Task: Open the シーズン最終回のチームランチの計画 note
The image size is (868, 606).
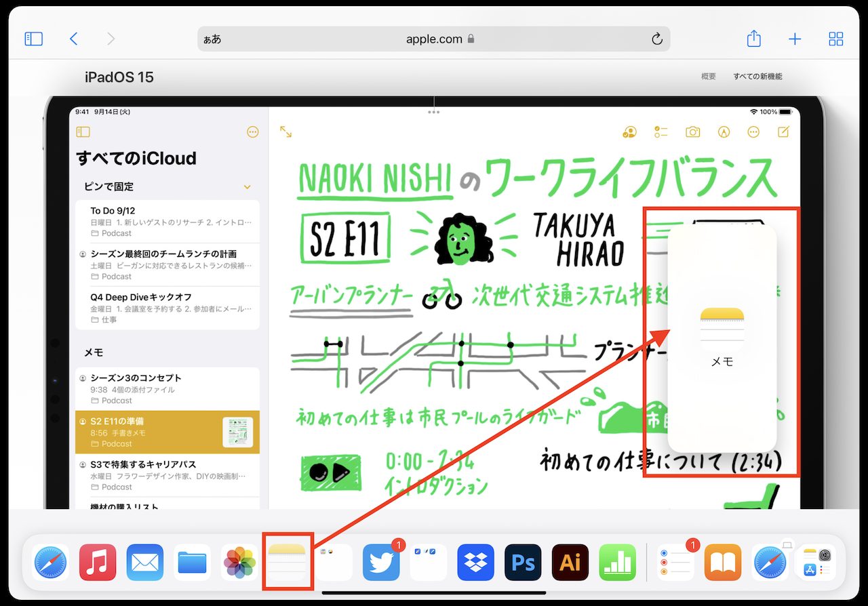Action: coord(167,265)
